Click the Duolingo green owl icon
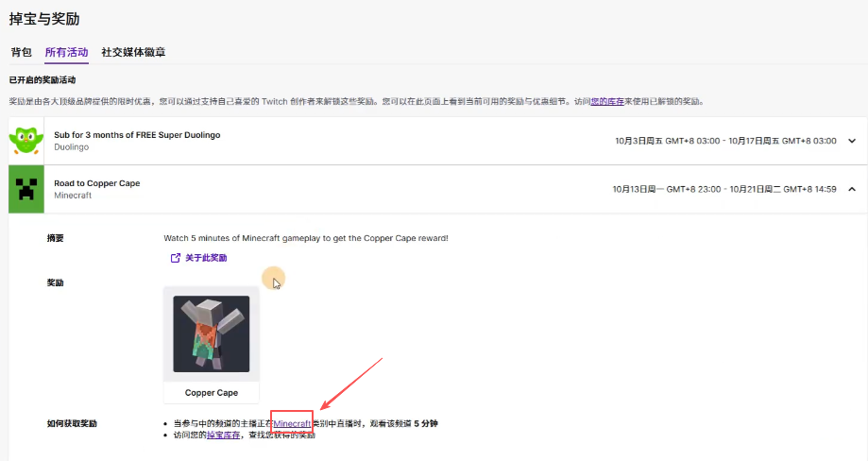 coord(26,141)
